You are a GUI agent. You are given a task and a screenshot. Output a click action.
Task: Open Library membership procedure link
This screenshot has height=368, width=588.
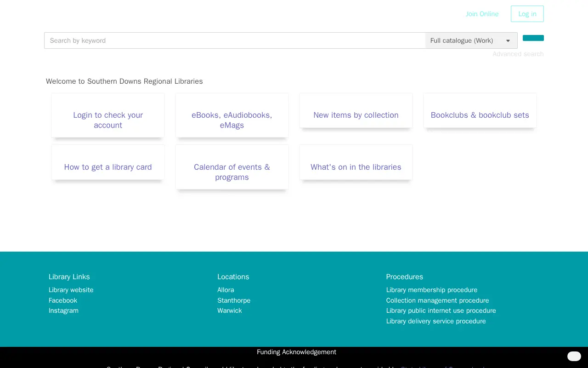pyautogui.click(x=432, y=290)
